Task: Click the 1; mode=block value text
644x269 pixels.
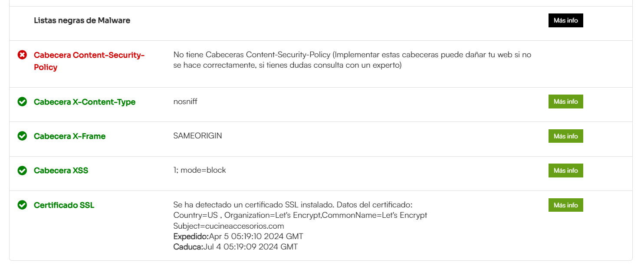Action: [200, 170]
